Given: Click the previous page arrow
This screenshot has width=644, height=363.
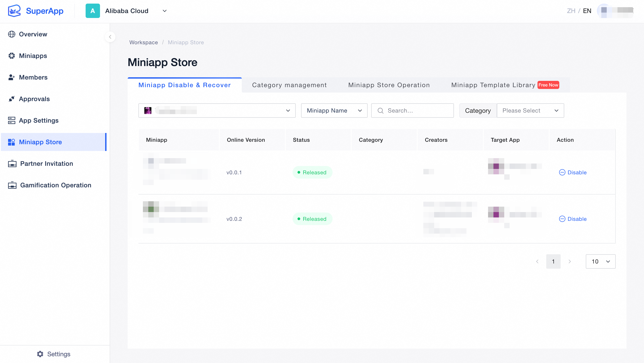Looking at the screenshot, I should [x=537, y=261].
